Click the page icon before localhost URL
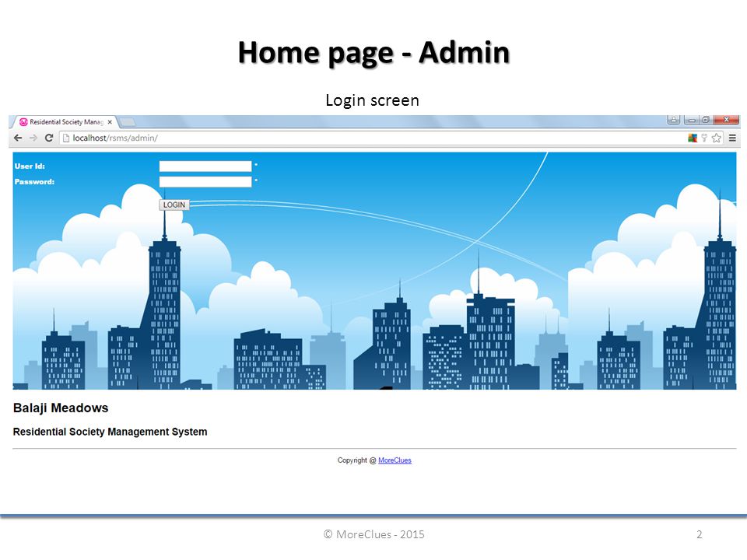Screen dimensions: 747x560 point(66,138)
